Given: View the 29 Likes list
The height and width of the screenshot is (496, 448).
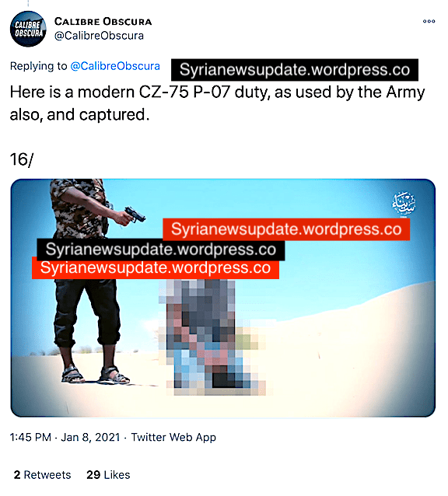Looking at the screenshot, I should tap(108, 475).
